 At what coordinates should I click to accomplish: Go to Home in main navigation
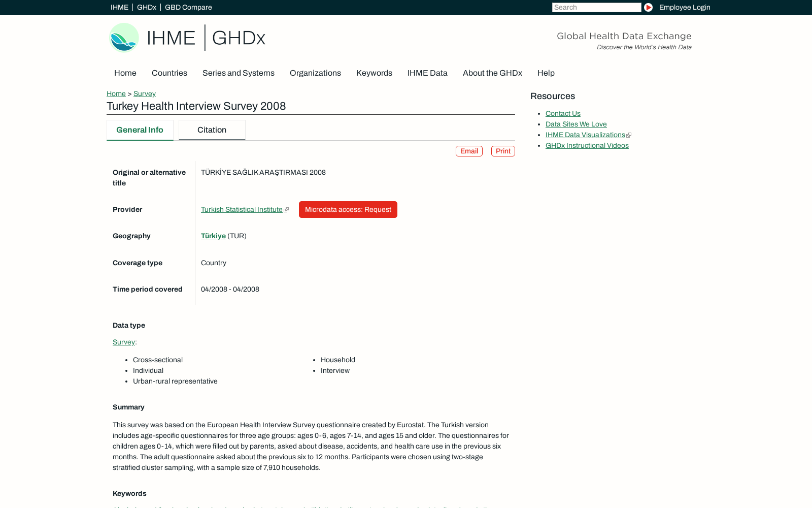[x=125, y=73]
